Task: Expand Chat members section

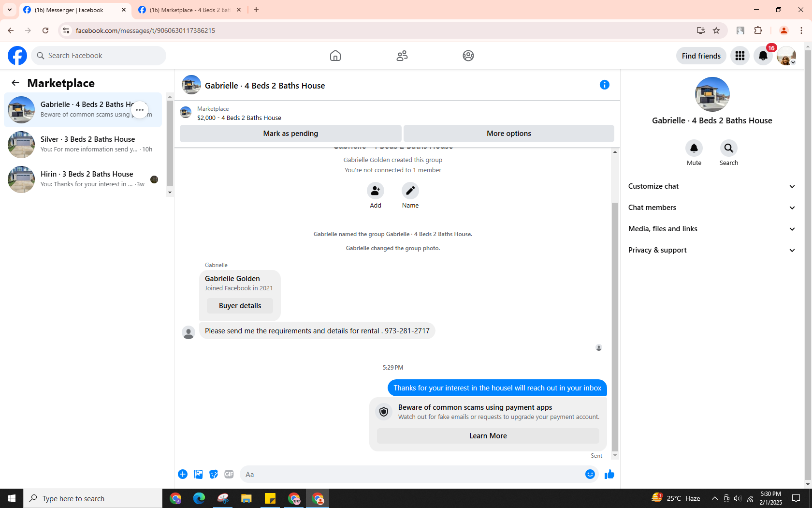Action: pyautogui.click(x=711, y=208)
